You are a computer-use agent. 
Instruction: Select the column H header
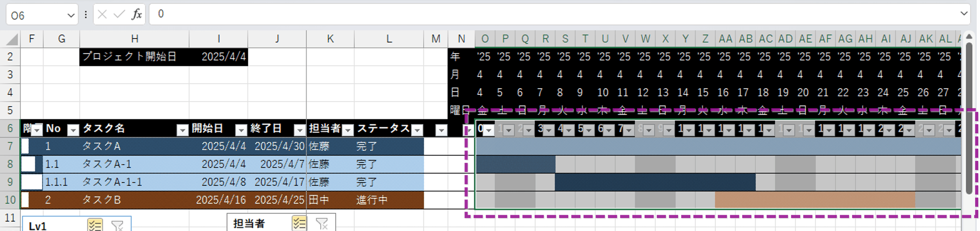(x=134, y=39)
